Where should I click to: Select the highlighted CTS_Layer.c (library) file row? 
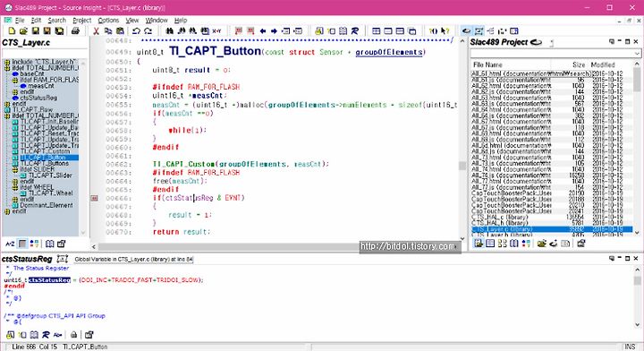coord(552,229)
